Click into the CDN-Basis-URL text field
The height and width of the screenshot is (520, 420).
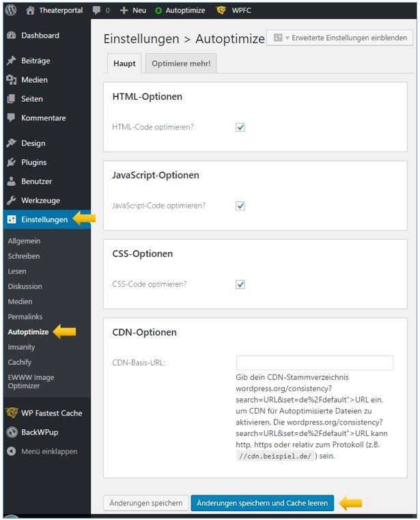pyautogui.click(x=315, y=363)
